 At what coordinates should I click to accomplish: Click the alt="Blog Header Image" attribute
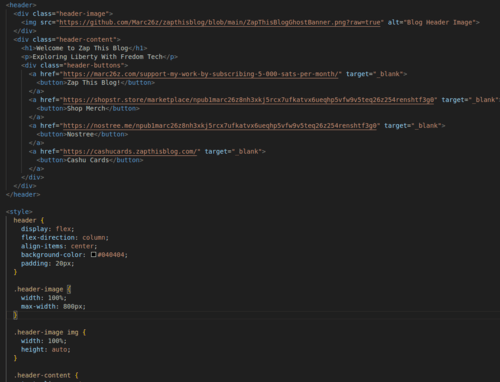click(431, 22)
